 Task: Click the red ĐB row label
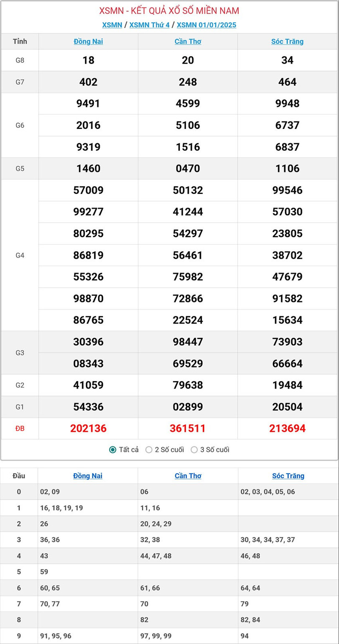[20, 428]
